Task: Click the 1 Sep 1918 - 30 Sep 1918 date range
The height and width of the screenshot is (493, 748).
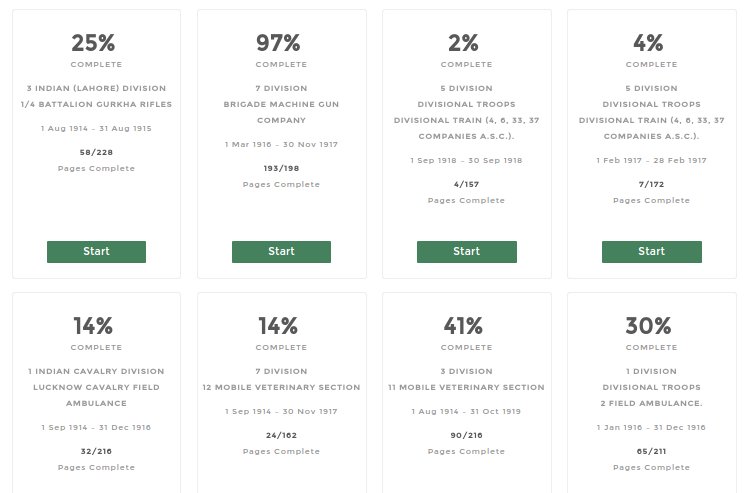Action: (x=466, y=160)
